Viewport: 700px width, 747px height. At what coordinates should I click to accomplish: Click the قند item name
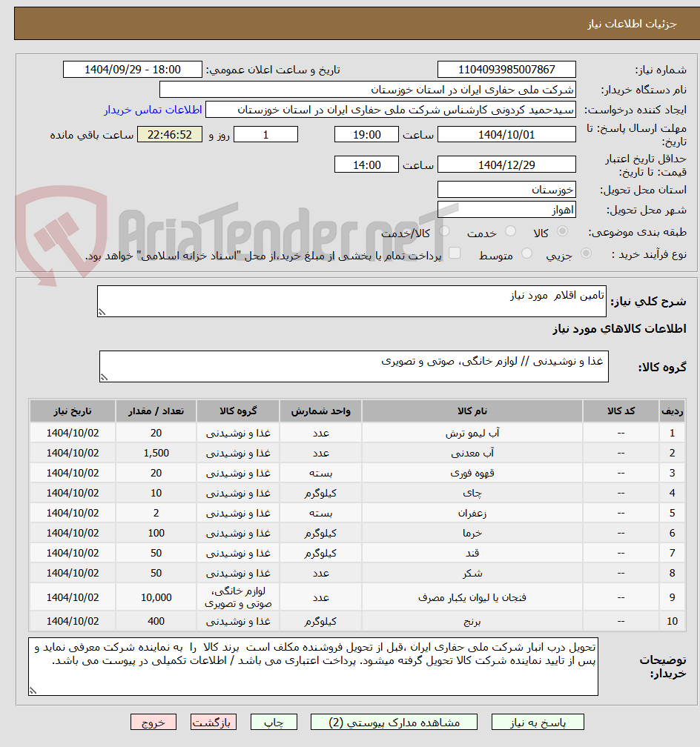472,553
